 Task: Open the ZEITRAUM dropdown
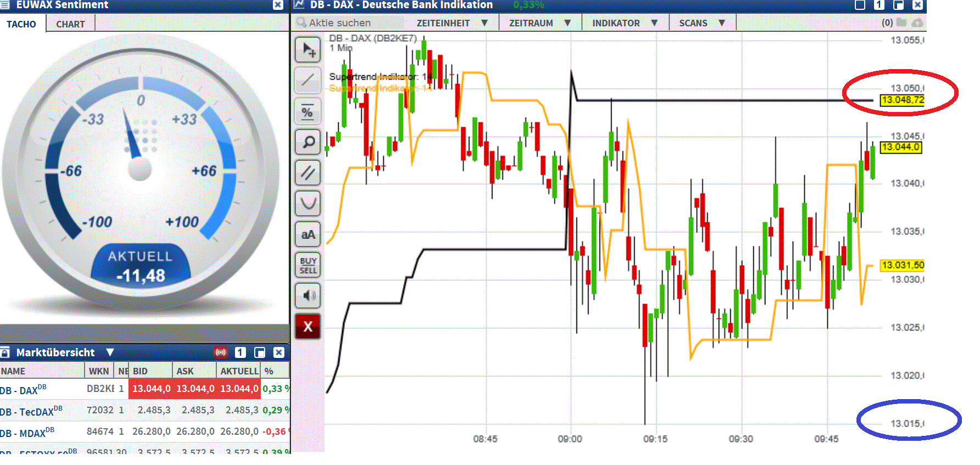point(540,23)
